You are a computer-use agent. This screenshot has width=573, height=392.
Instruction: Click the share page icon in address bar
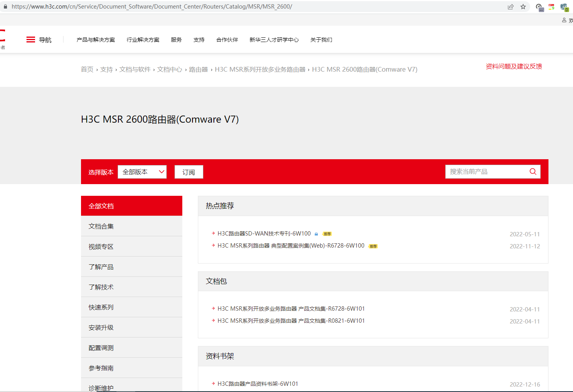click(x=511, y=7)
